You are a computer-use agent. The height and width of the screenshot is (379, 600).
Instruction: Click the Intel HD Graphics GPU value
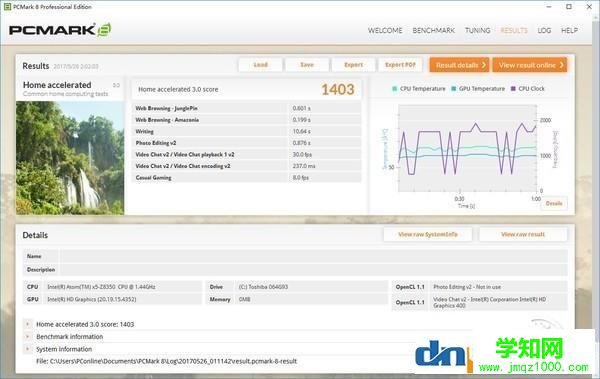click(x=91, y=299)
